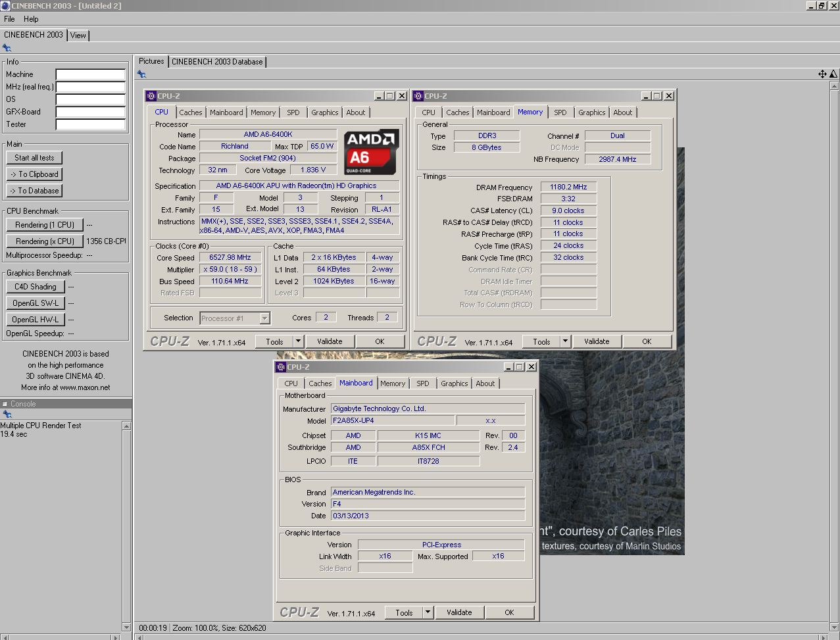Click console scrollbar down arrow

127,628
